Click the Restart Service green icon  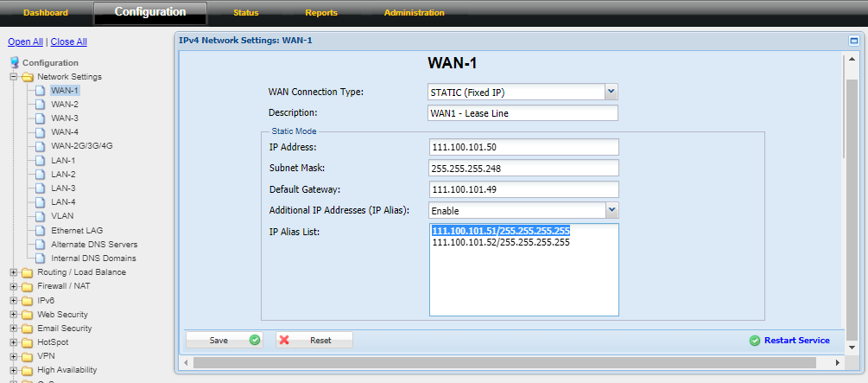coord(755,341)
